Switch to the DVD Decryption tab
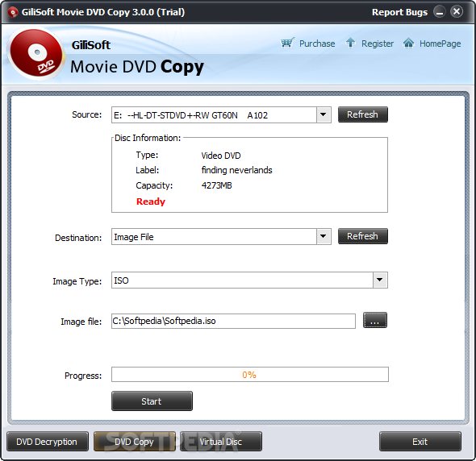The image size is (476, 461). point(48,442)
